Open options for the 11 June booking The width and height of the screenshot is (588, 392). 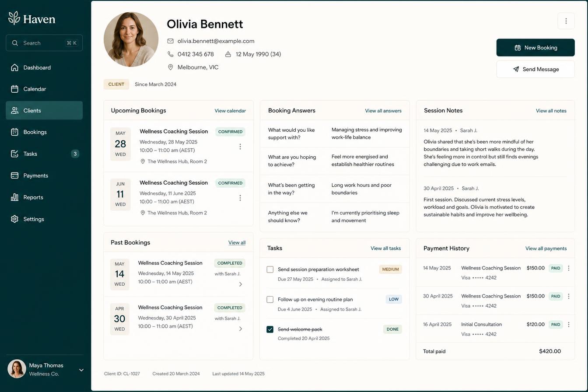240,198
